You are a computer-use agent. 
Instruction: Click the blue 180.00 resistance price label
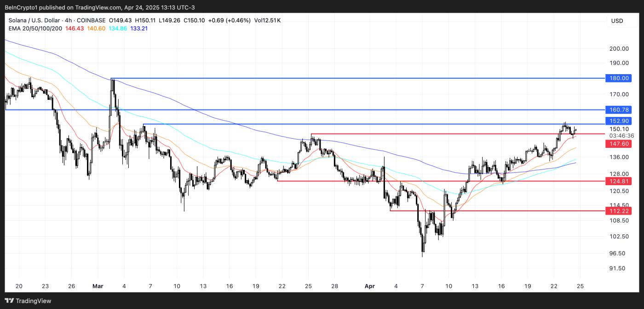(x=618, y=78)
